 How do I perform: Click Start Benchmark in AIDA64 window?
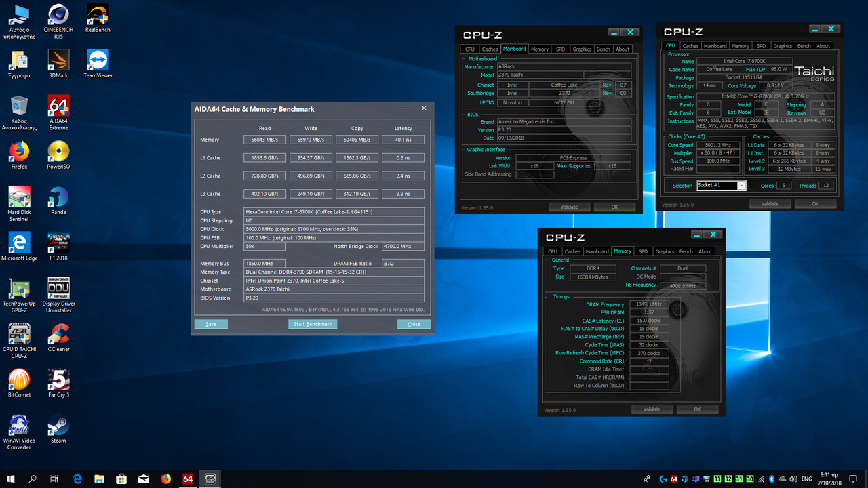[x=313, y=324]
